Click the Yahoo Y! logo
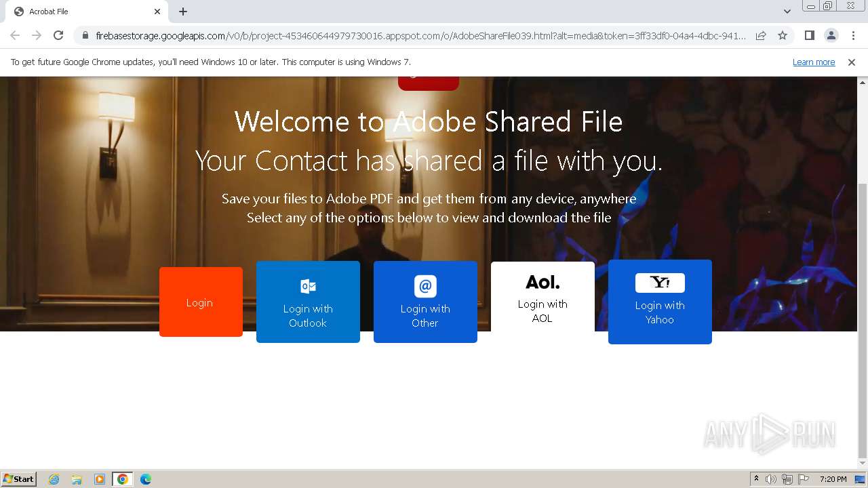Screen dimensions: 868x488 coord(660,283)
